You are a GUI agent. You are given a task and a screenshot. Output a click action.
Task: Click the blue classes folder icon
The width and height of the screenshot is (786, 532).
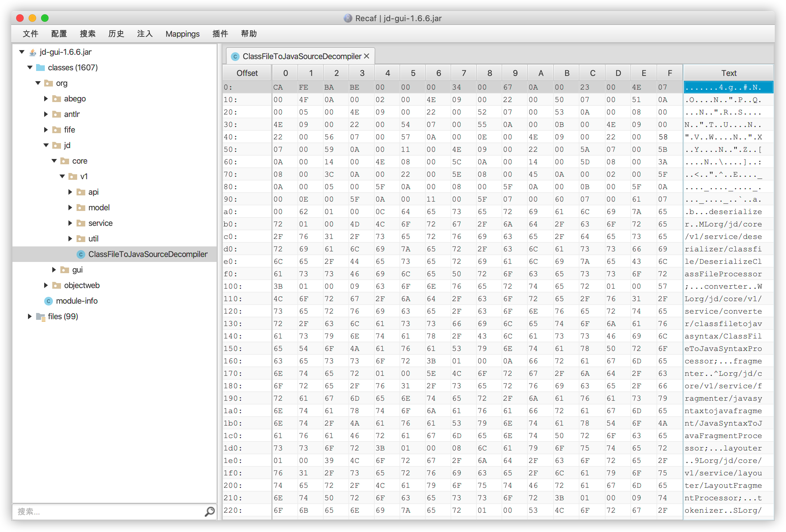coord(40,68)
